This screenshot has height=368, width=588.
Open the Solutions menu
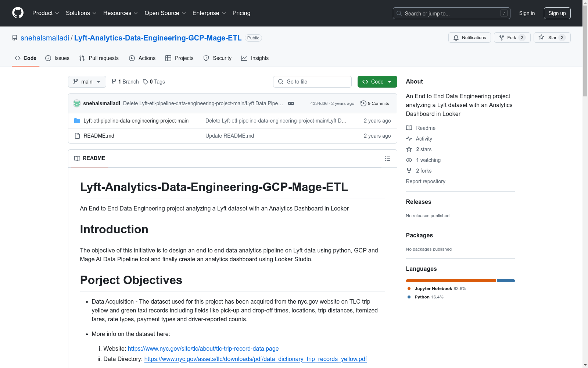81,13
